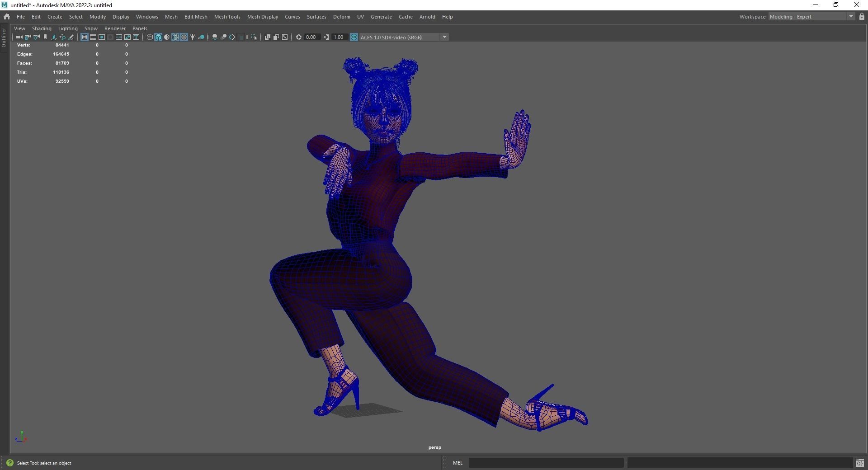Toggle viewport Shadows
Screen dimensions: 868x470
[x=201, y=37]
